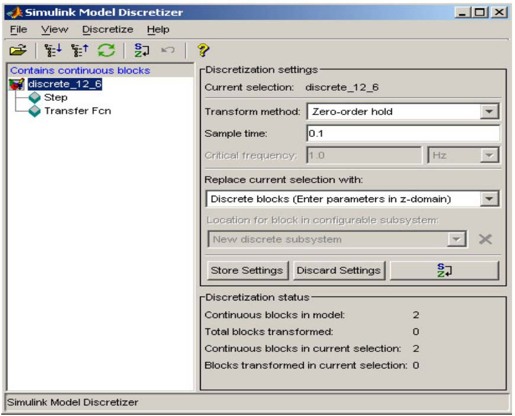
Task: Select the Step block in tree
Action: 56,98
